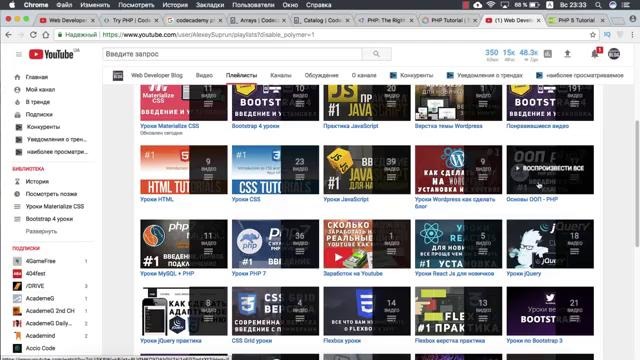Open the YouTube hamburger guide menu
This screenshot has height=360, width=640.
click(x=18, y=54)
